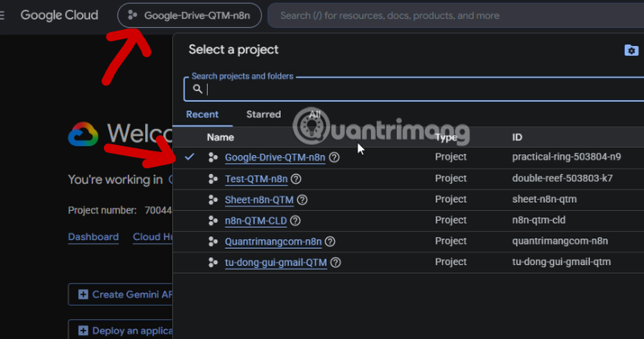Open the Google-Drive-QTM-n8n project picker button
This screenshot has width=644, height=339.
click(x=189, y=15)
